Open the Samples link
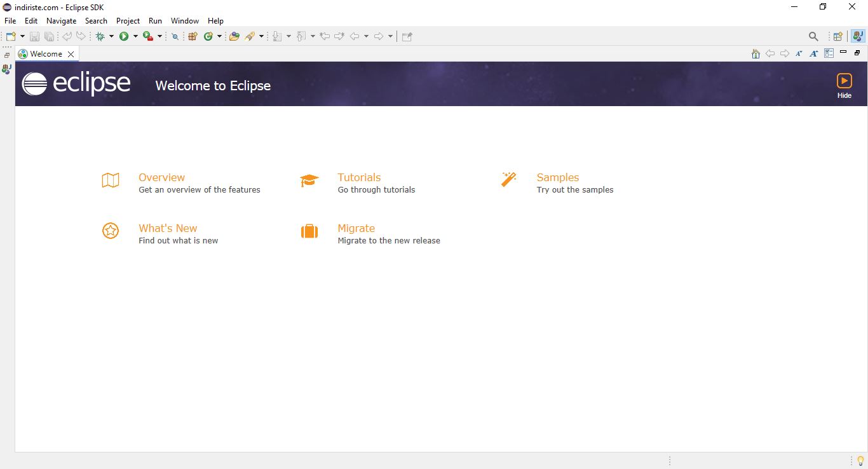Image resolution: width=868 pixels, height=469 pixels. click(558, 177)
